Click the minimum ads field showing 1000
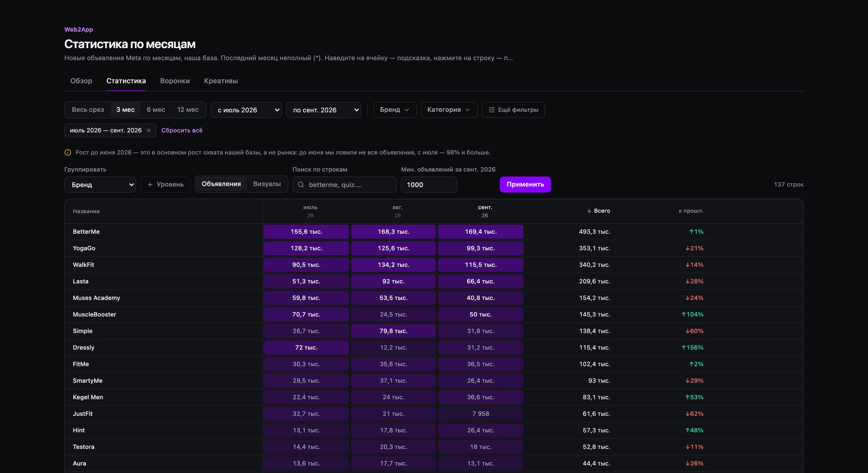This screenshot has width=868, height=473. [x=429, y=185]
